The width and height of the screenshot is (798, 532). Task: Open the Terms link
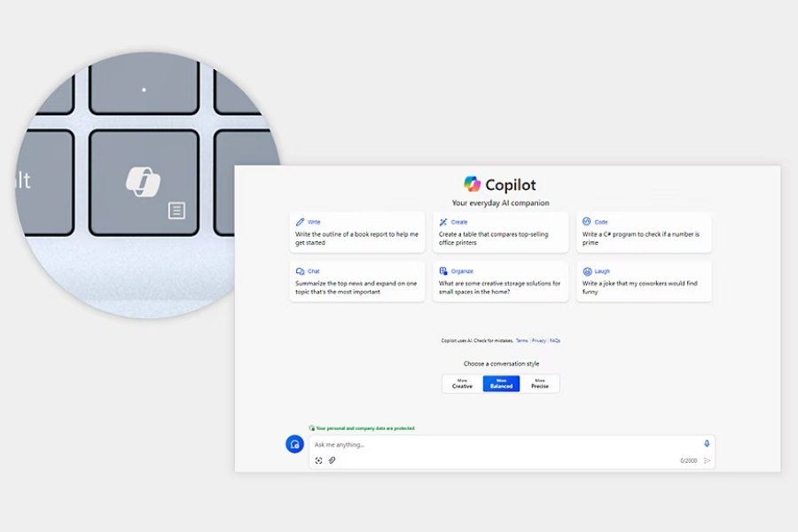[x=521, y=340]
